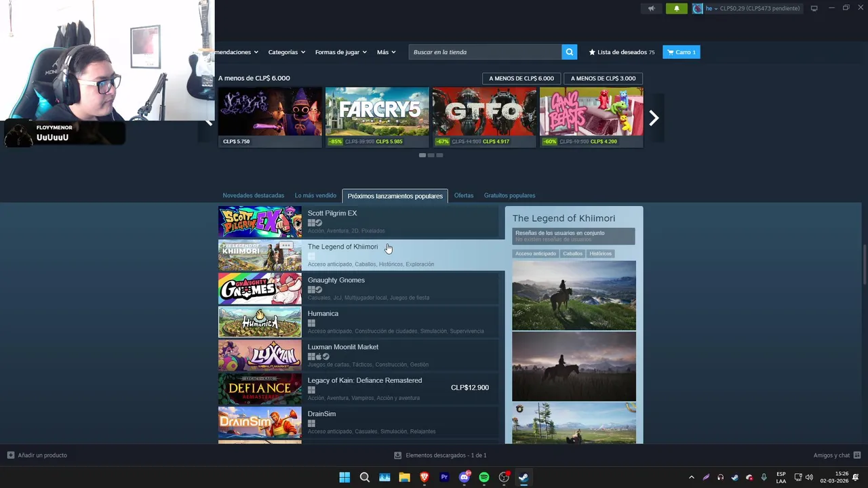Open the Amigos y chat icon
The width and height of the screenshot is (868, 488).
(x=857, y=455)
